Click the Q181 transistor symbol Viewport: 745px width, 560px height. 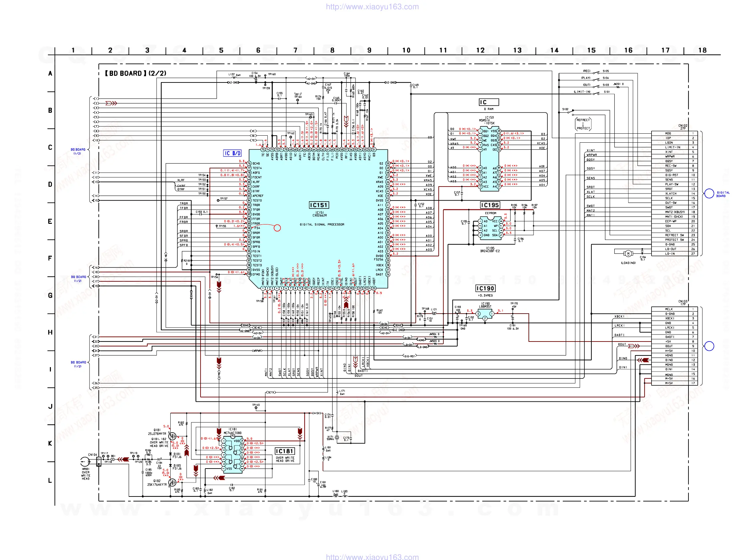(x=172, y=436)
